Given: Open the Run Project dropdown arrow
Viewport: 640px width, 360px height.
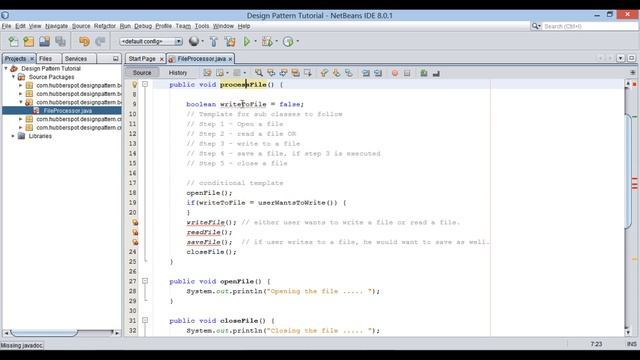Looking at the screenshot, I should tap(256, 41).
